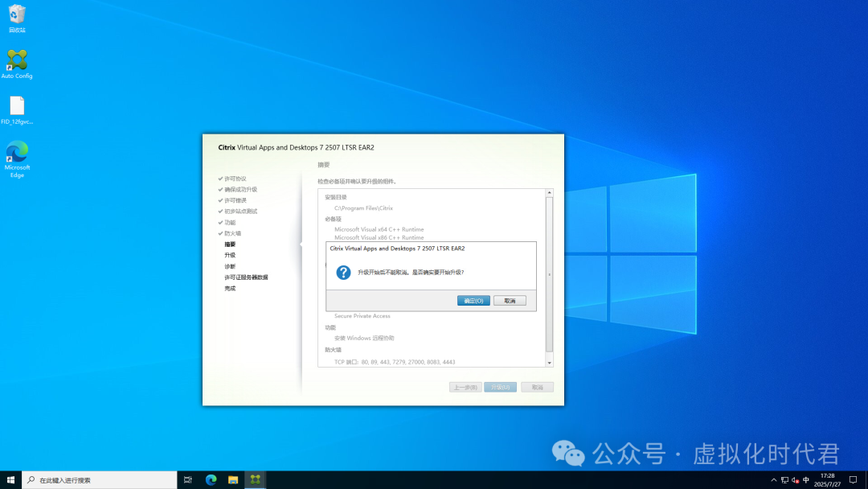Show hidden tray icons chevron
This screenshot has width=868, height=489.
click(x=773, y=480)
